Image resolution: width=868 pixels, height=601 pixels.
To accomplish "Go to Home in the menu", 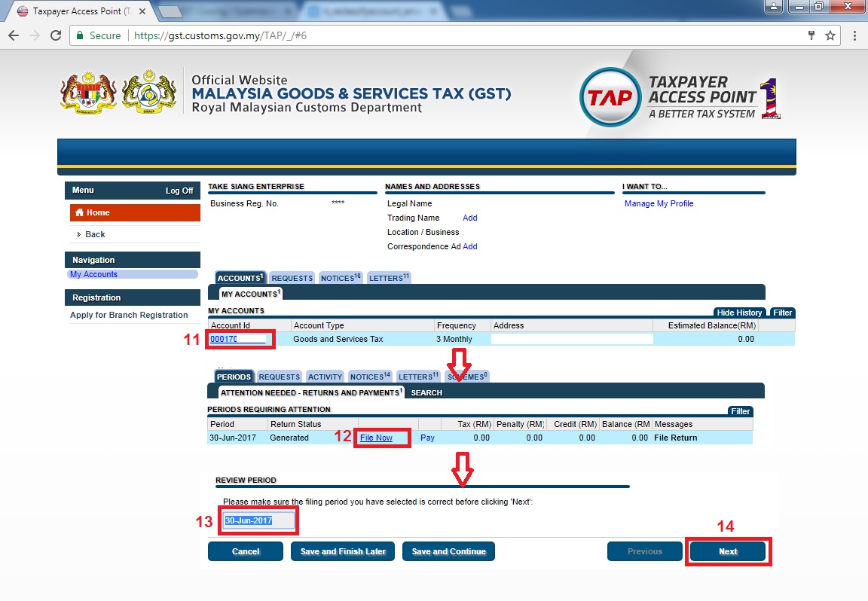I will click(97, 212).
